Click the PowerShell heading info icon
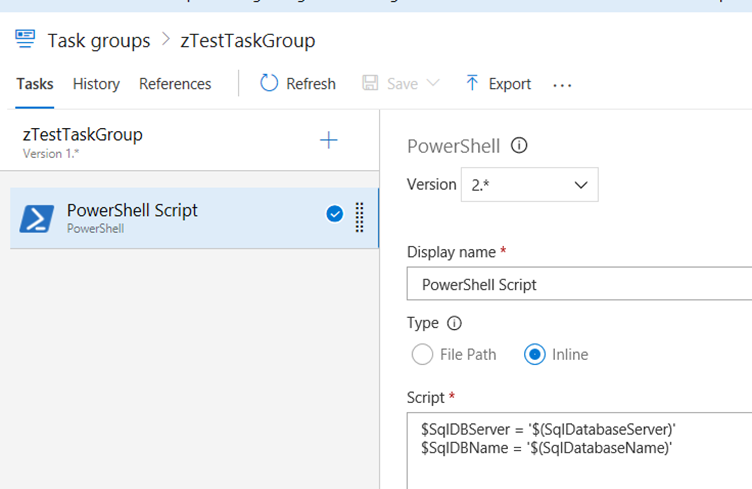This screenshot has height=489, width=752. click(x=519, y=146)
